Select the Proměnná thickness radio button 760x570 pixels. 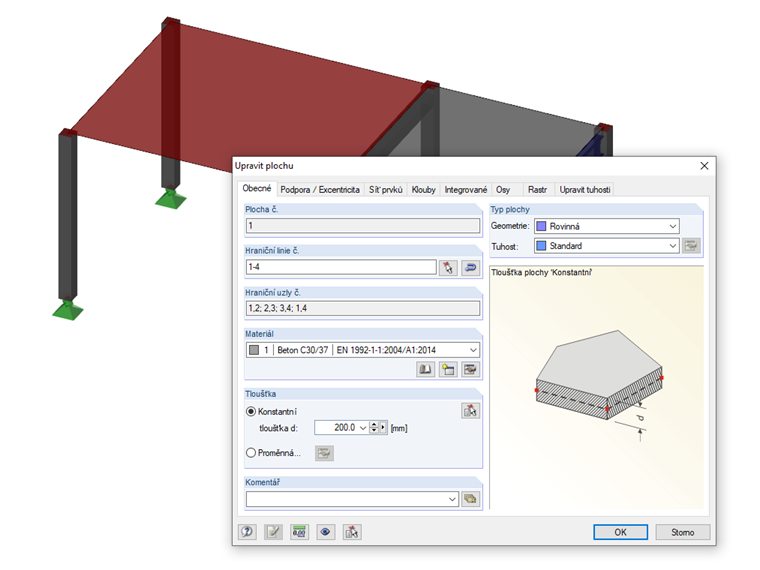tap(251, 453)
